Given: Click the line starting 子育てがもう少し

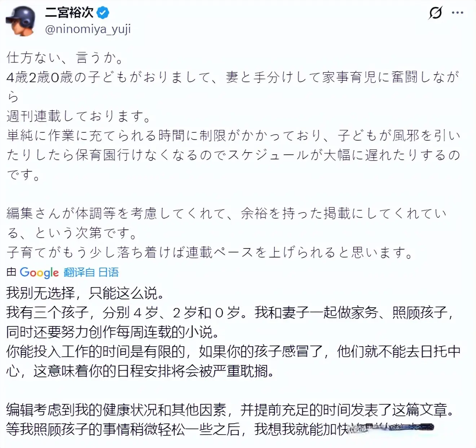Looking at the screenshot, I should [209, 252].
